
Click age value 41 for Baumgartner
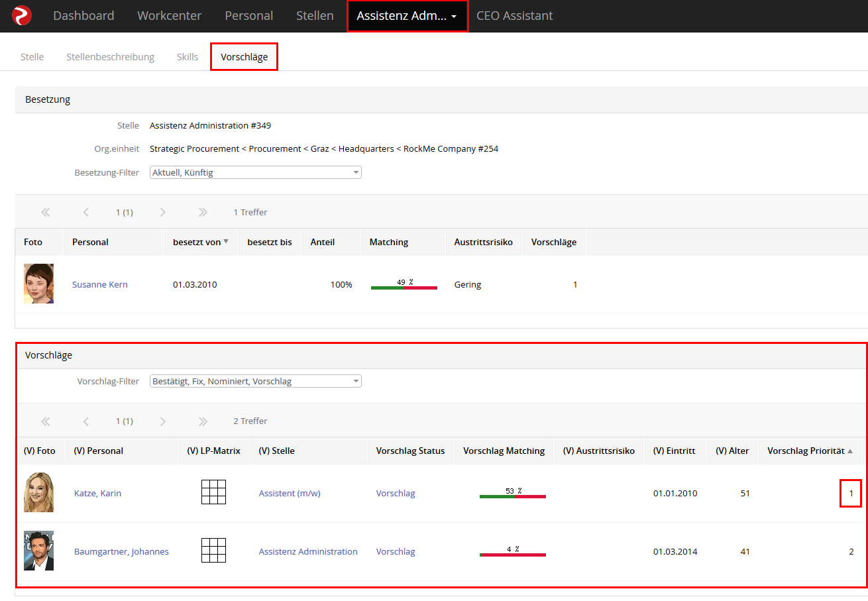[745, 551]
